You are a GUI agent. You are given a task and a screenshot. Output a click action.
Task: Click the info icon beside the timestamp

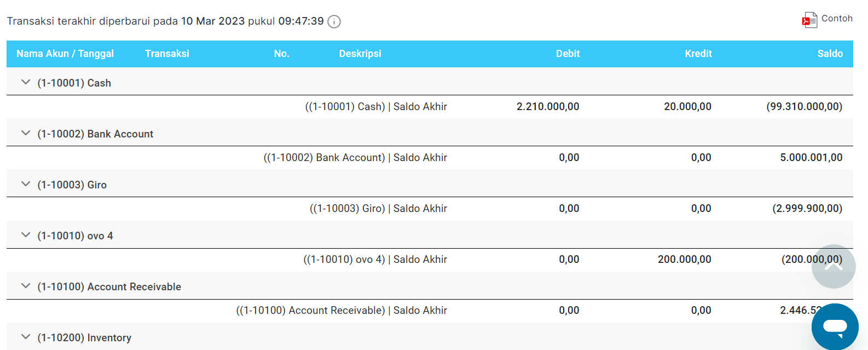pos(334,22)
